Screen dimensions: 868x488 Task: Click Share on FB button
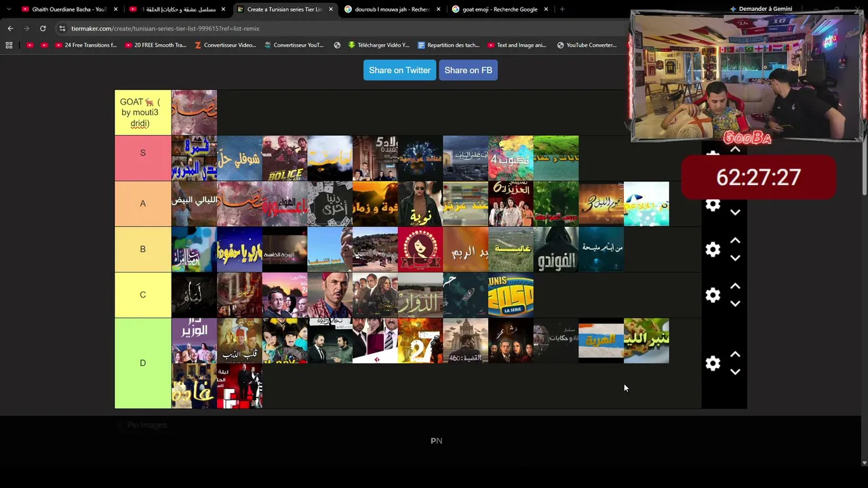[x=468, y=70]
